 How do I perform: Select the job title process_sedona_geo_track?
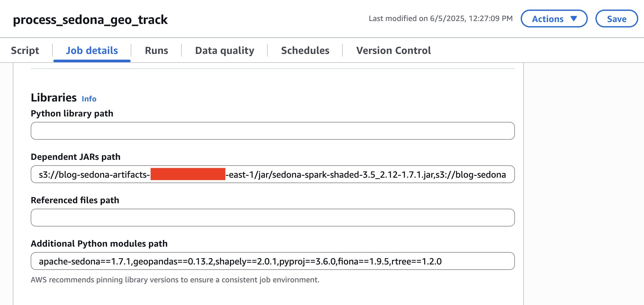(x=90, y=19)
